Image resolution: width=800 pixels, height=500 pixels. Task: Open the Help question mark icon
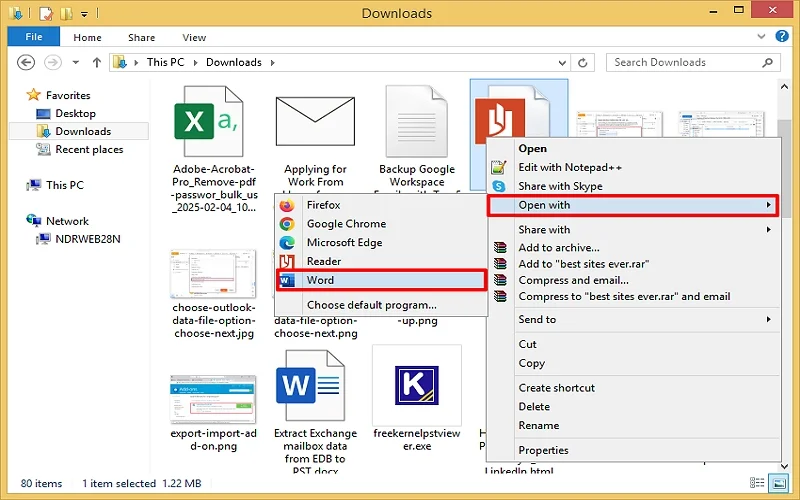tap(782, 36)
